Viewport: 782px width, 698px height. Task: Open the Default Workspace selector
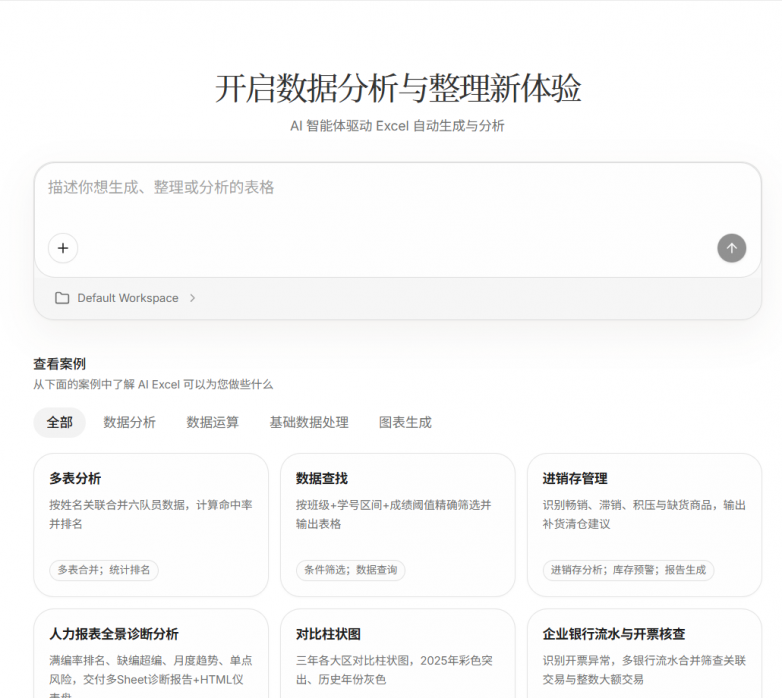[125, 298]
